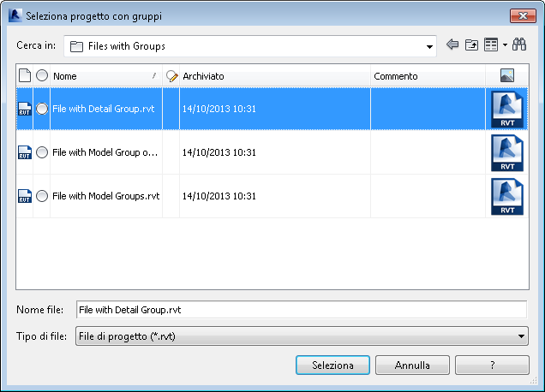Click the Nome file text field
The height and width of the screenshot is (392, 545).
[300, 309]
